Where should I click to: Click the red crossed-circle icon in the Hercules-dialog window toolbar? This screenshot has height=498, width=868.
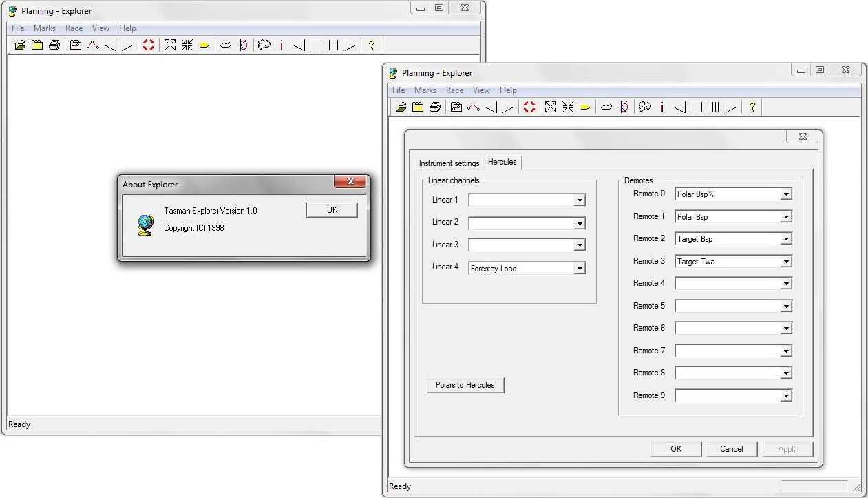624,107
